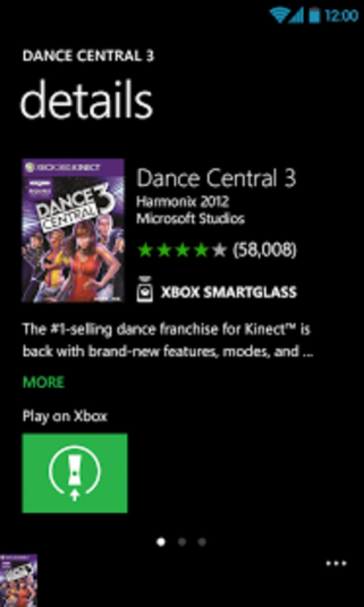Image resolution: width=364 pixels, height=607 pixels.
Task: Tap the Dance Central 3 game title
Action: tap(216, 178)
